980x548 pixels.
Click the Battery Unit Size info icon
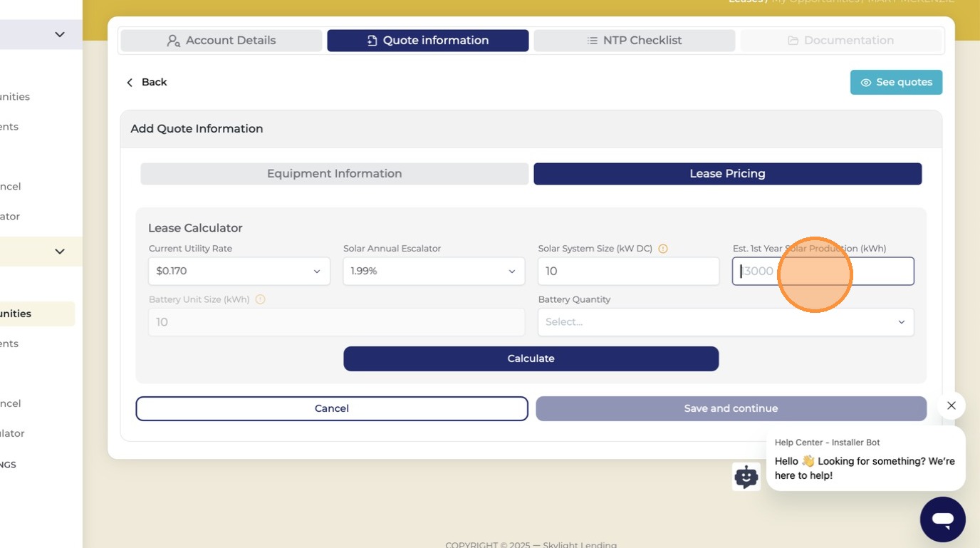pyautogui.click(x=260, y=299)
